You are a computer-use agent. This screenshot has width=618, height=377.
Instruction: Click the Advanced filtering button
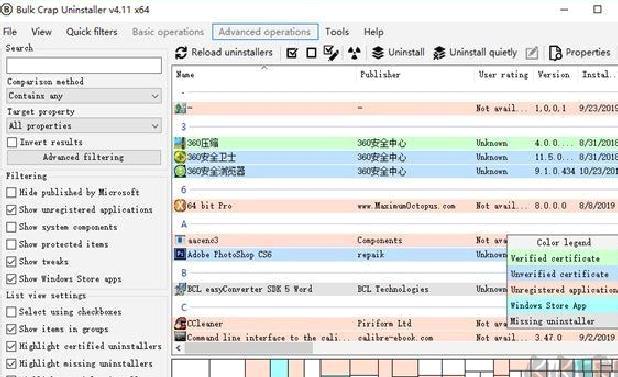click(x=84, y=157)
